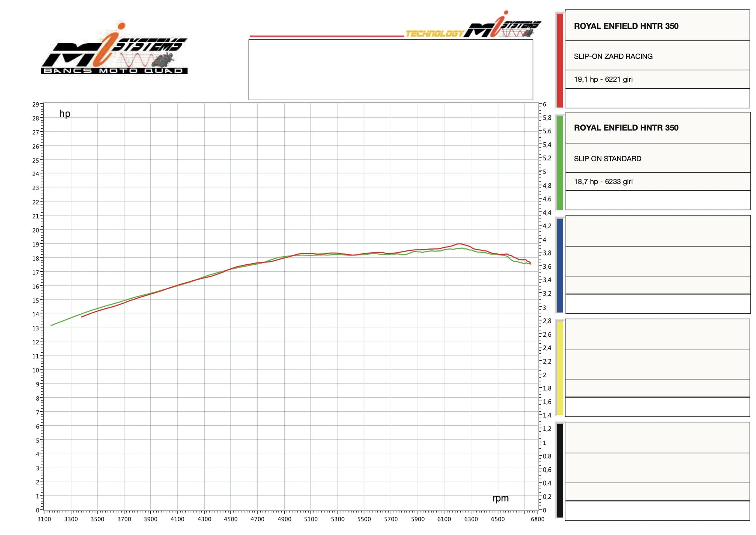The height and width of the screenshot is (535, 756).
Task: Click the hp axis label
Action: click(x=64, y=114)
